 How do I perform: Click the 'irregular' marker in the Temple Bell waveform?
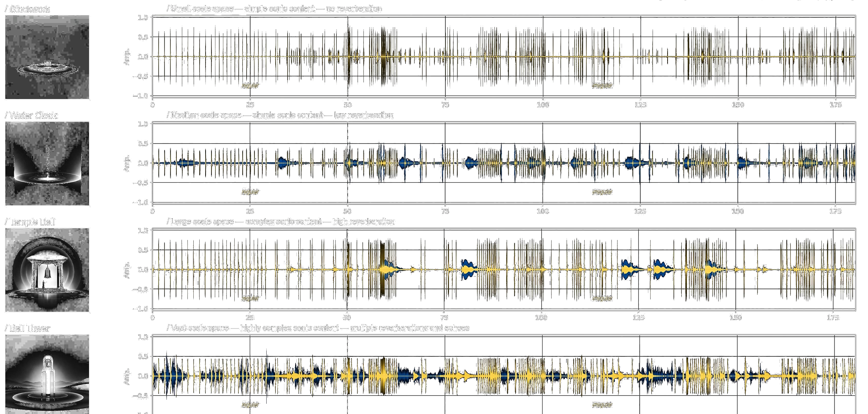[602, 298]
